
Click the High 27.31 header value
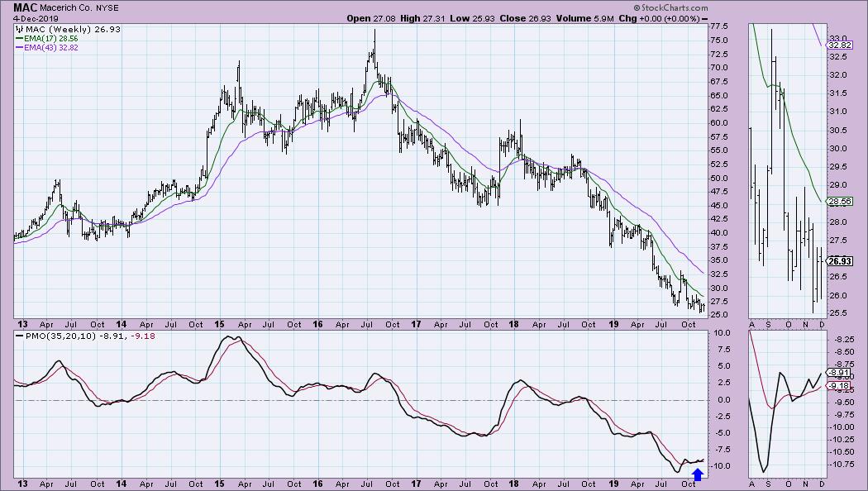[422, 18]
